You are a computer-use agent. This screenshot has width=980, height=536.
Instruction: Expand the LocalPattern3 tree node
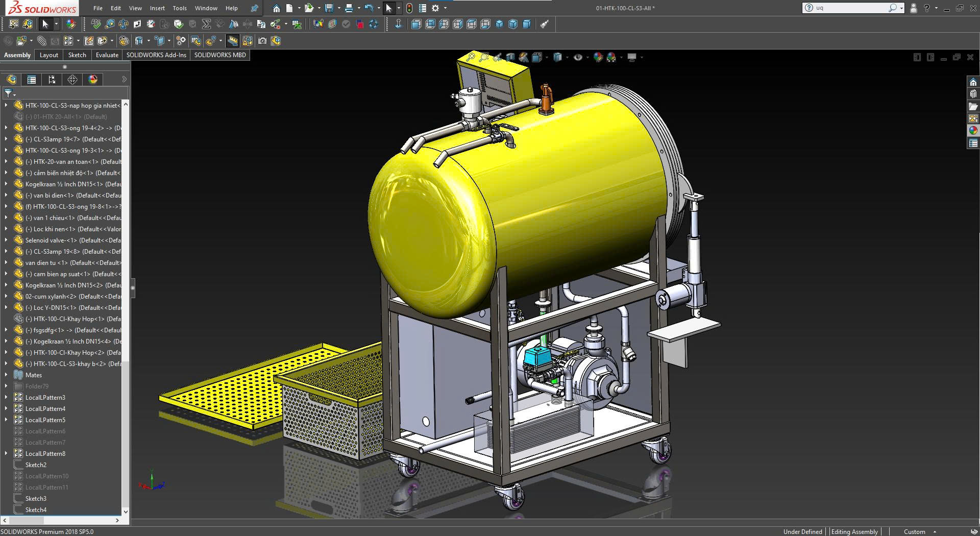(x=6, y=398)
